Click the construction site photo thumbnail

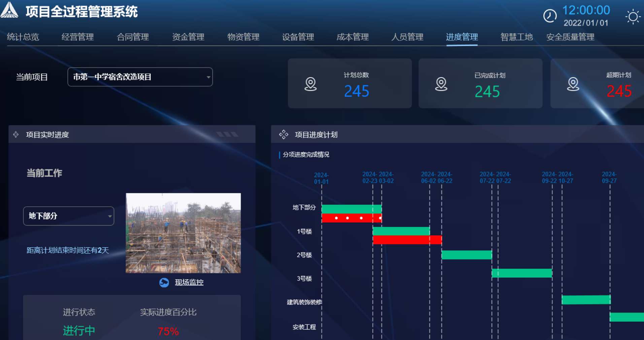click(x=183, y=233)
